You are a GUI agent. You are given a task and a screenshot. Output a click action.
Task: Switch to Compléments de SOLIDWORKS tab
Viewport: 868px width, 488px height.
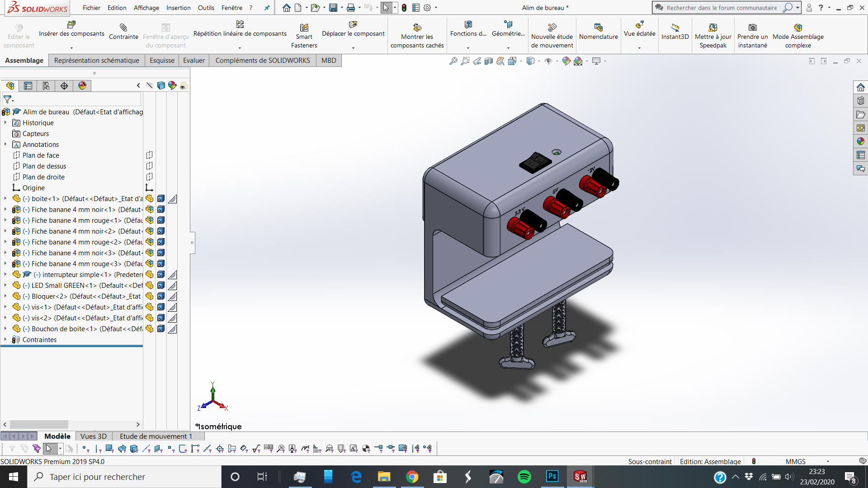point(263,61)
